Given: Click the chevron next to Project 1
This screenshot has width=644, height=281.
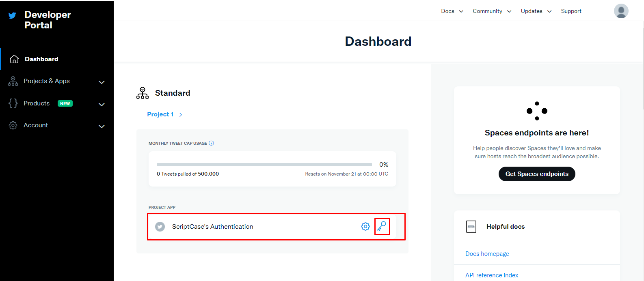Looking at the screenshot, I should tap(181, 115).
